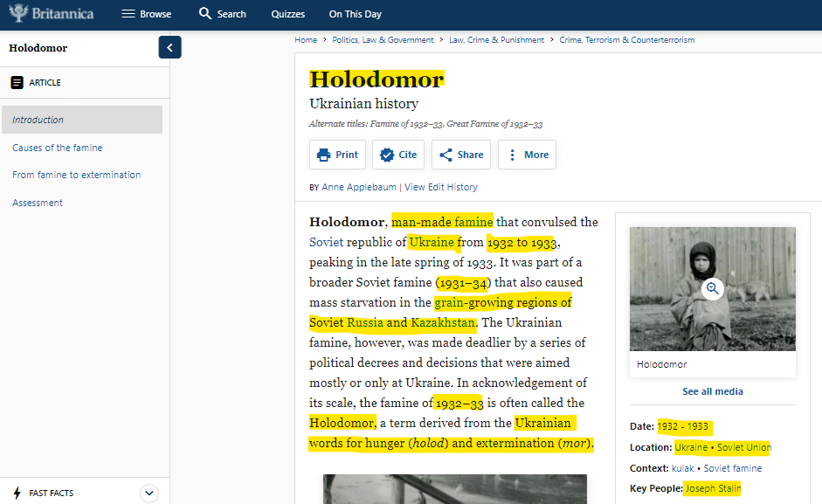
Task: Click See all media
Action: click(x=713, y=391)
